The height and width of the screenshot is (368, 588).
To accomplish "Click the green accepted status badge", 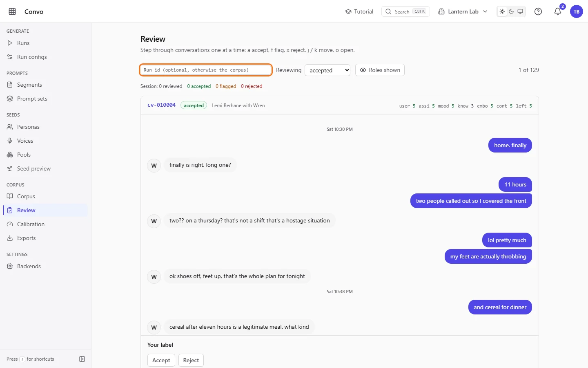I will pos(194,105).
